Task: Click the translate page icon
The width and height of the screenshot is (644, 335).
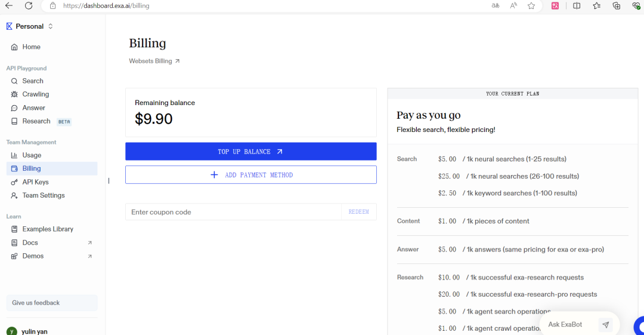Action: click(x=496, y=6)
